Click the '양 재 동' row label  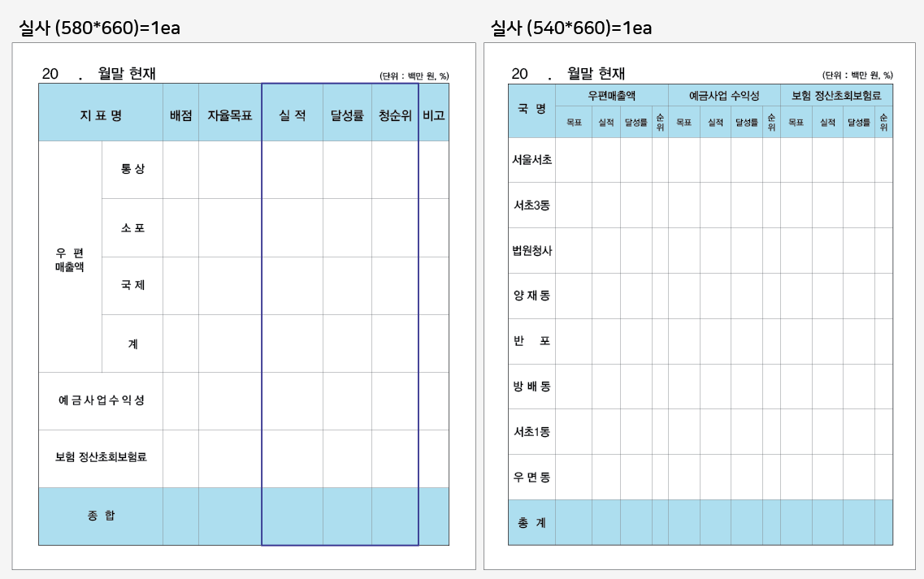(532, 296)
